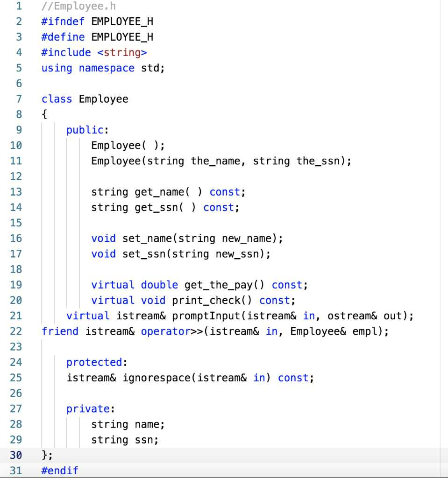Click the the_ssn parameter on line 11
448x478 pixels.
(318, 161)
